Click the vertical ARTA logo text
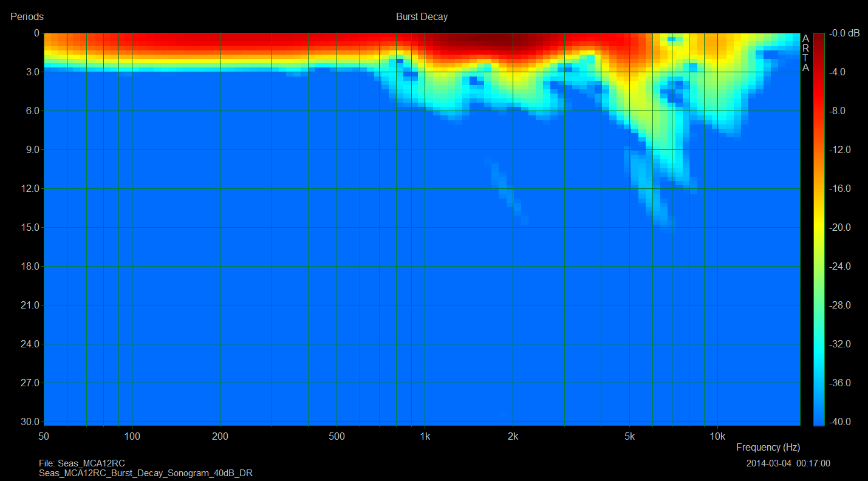The width and height of the screenshot is (868, 481). pos(805,53)
